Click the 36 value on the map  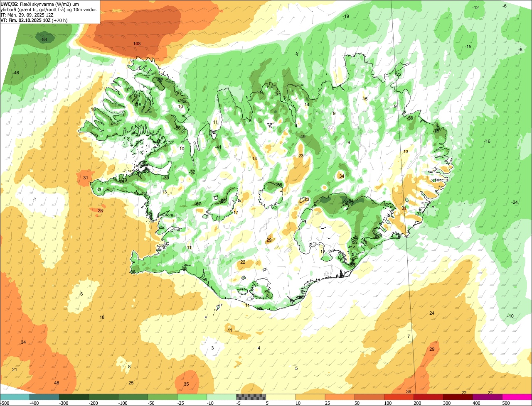click(409, 391)
